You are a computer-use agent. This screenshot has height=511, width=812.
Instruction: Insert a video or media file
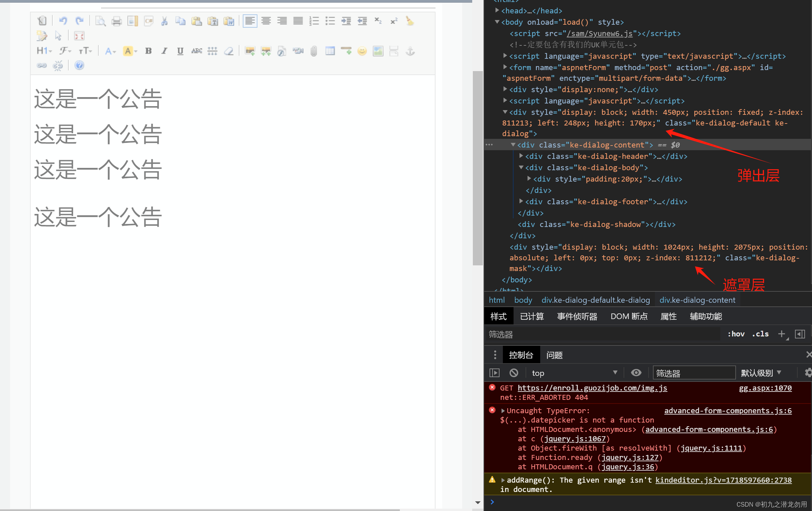(298, 51)
